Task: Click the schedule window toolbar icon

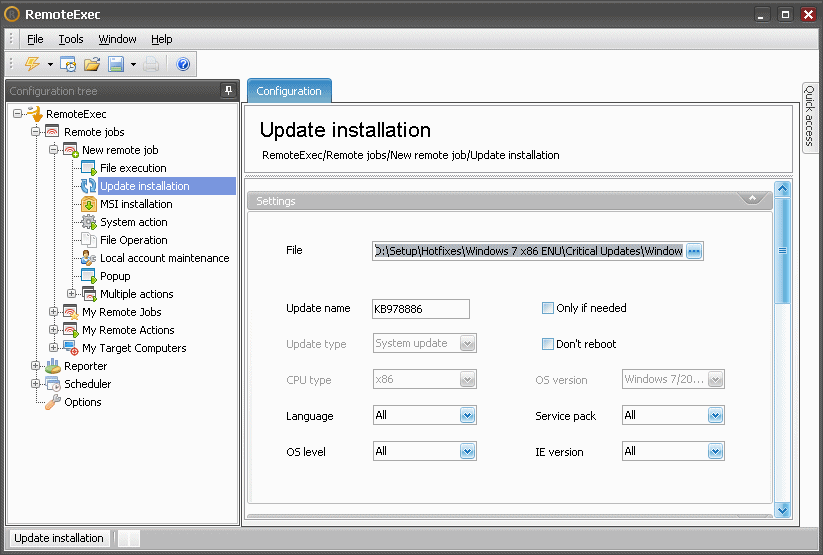Action: [x=68, y=64]
